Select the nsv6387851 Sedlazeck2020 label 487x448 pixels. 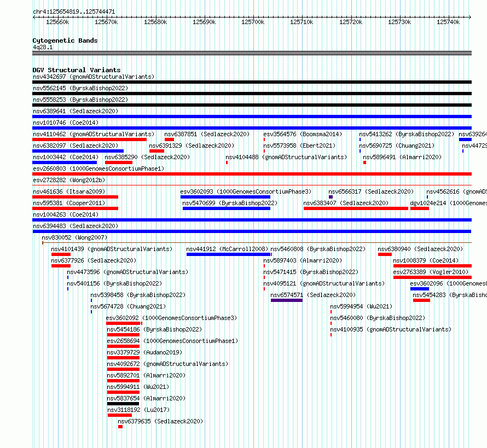[207, 134]
